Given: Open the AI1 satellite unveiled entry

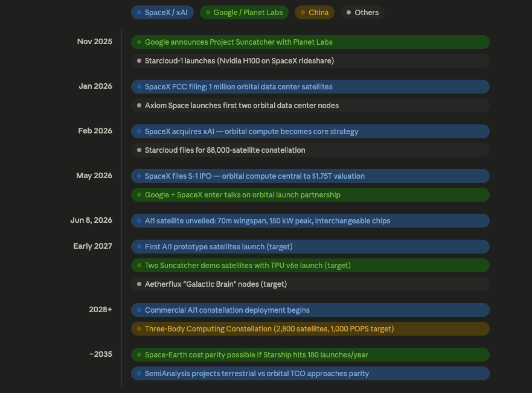Looking at the screenshot, I should coord(310,221).
